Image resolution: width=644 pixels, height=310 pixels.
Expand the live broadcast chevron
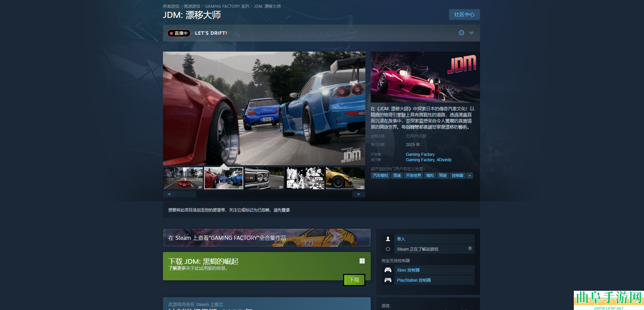point(471,33)
